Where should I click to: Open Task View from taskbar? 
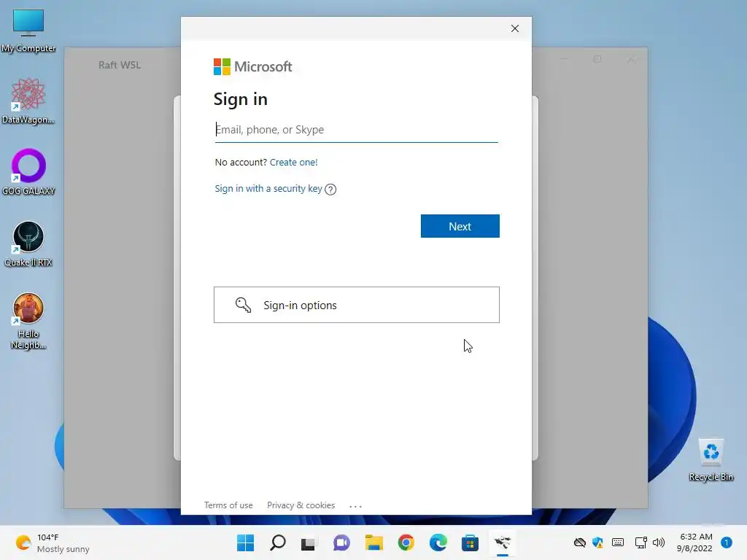pyautogui.click(x=309, y=542)
